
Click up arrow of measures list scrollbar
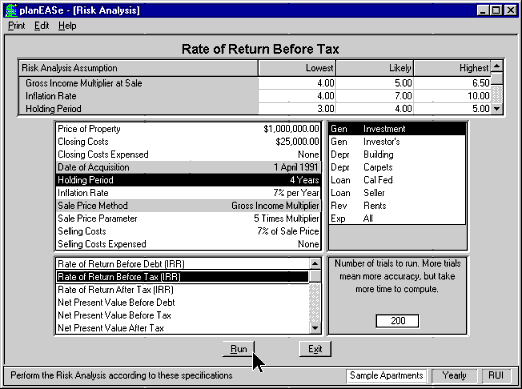coord(315,264)
